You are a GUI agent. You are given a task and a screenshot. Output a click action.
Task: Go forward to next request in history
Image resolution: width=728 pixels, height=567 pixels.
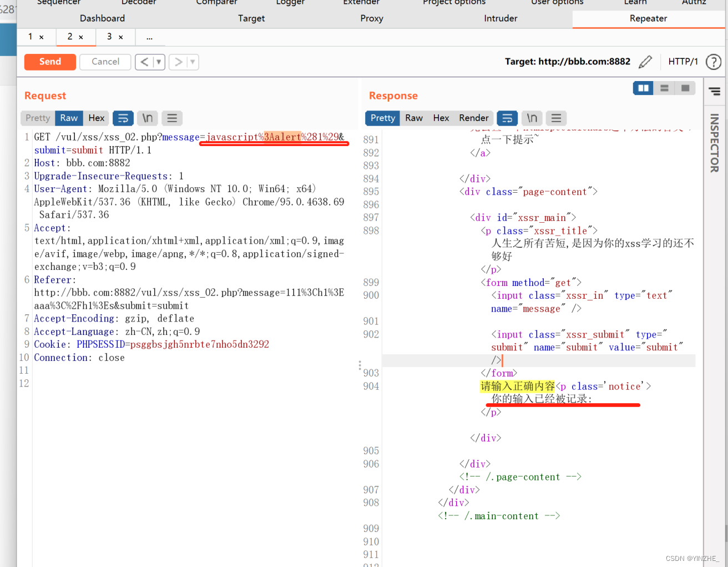click(x=178, y=62)
